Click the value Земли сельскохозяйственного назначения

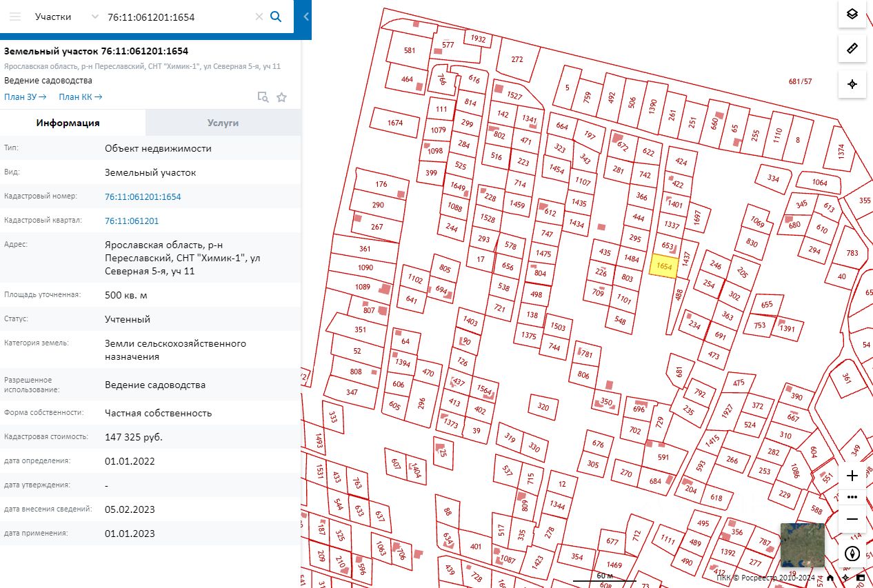pos(175,350)
